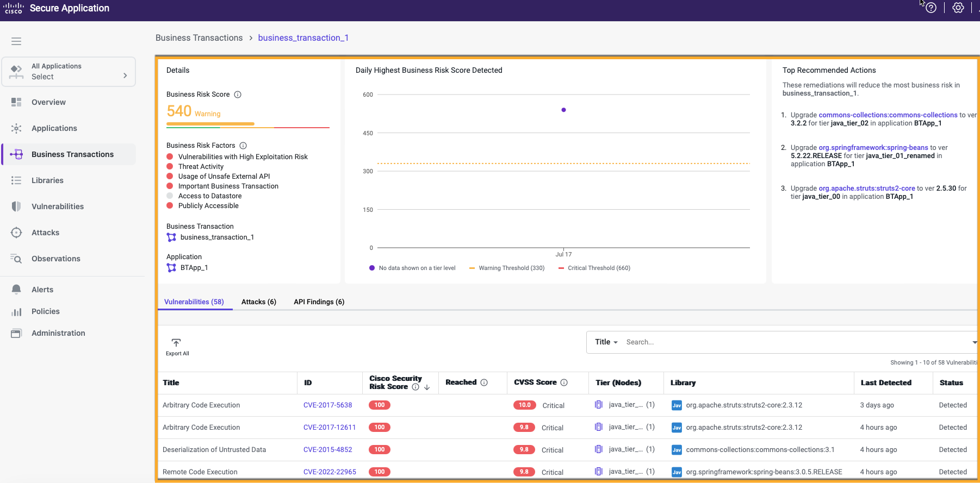Switch to the API Findings (6) tab
Image resolution: width=980 pixels, height=483 pixels.
pos(319,302)
